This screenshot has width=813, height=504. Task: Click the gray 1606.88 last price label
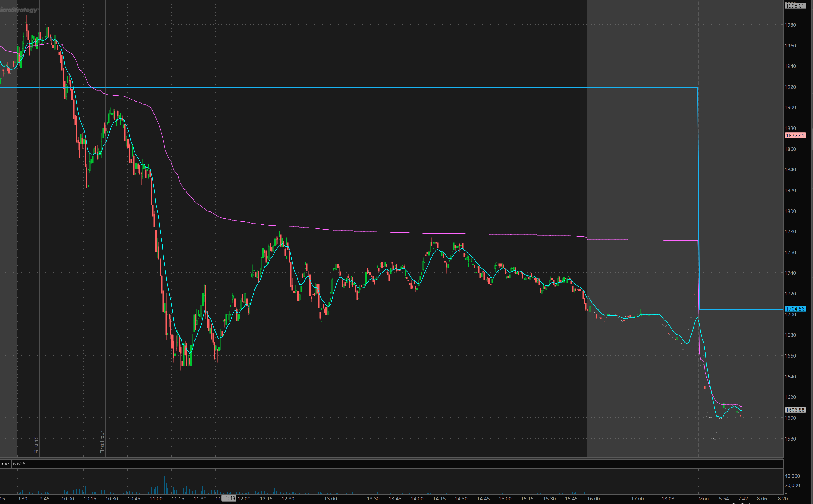click(795, 410)
